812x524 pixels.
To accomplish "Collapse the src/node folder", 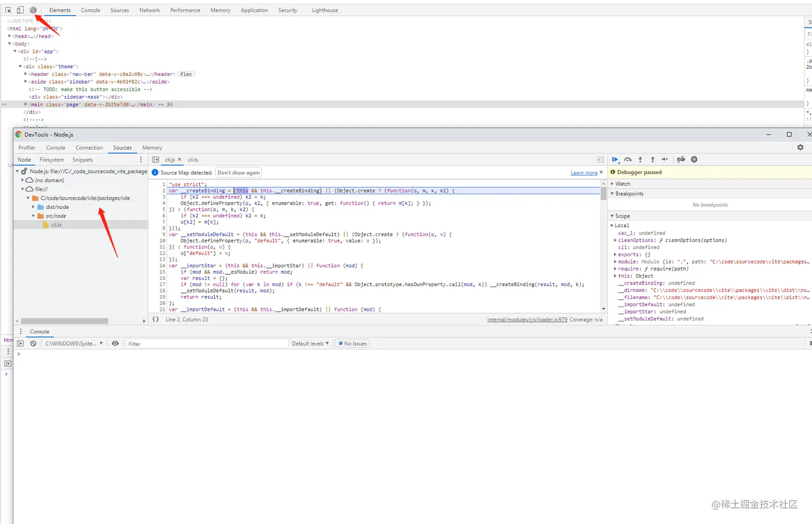I will point(33,216).
